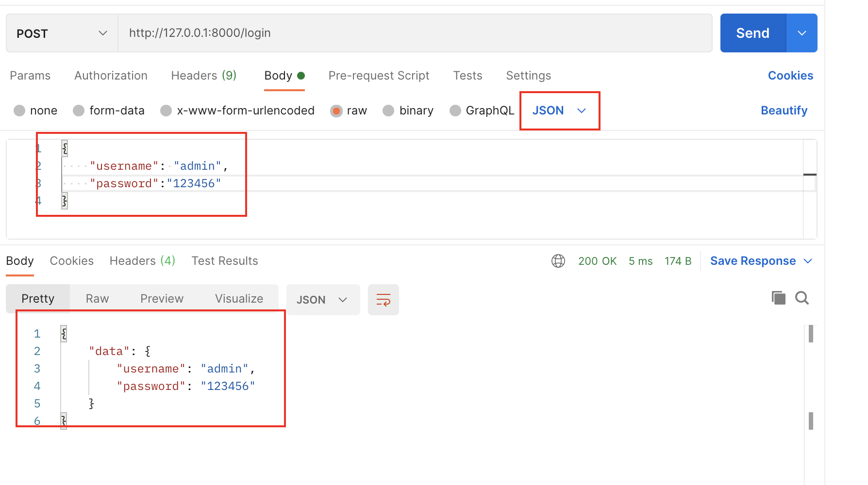Viewport: 868px width, 485px height.
Task: Expand the Send options arrow
Action: point(802,33)
